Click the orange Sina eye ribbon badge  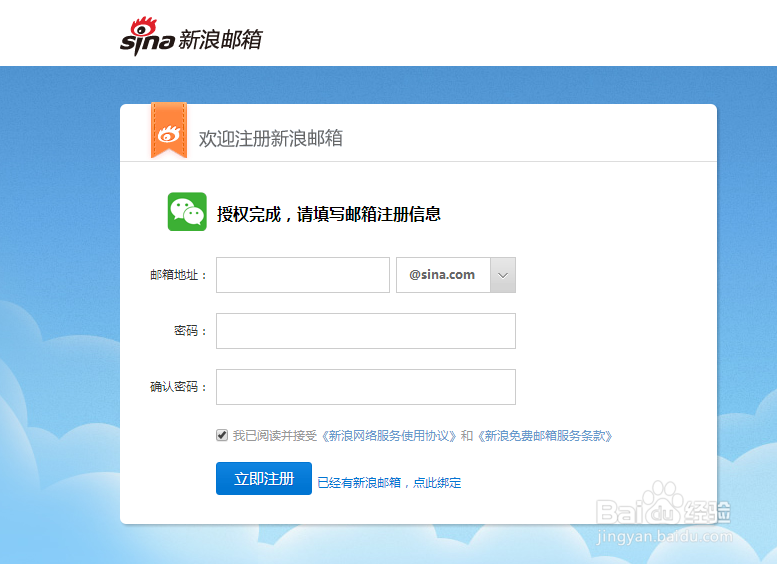pyautogui.click(x=169, y=130)
